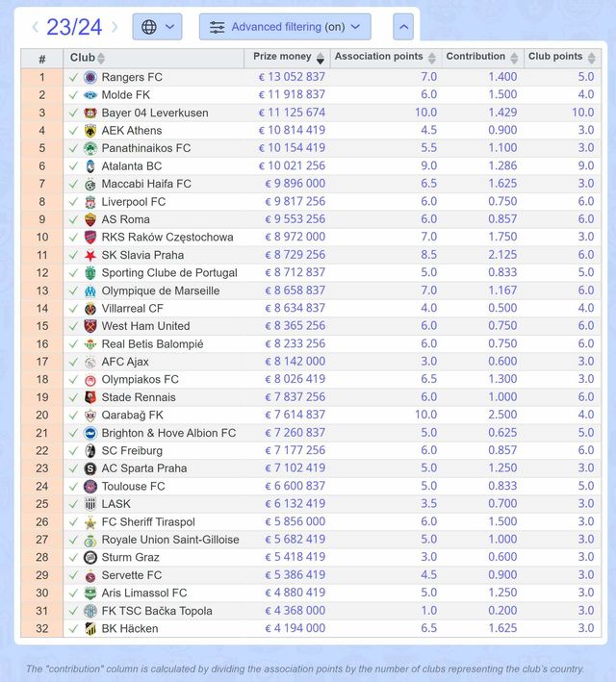Open West Ham United club link

146,326
